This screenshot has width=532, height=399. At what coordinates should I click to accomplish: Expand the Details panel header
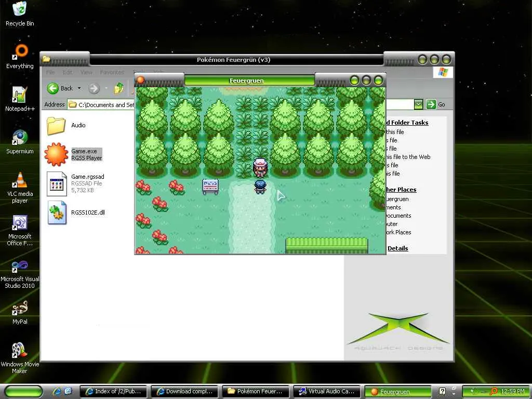pos(397,248)
